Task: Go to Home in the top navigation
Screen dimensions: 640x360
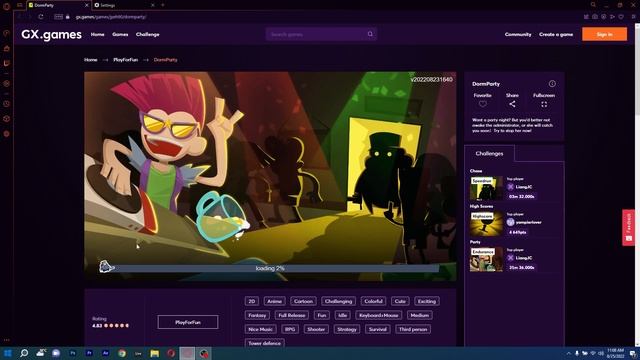Action: pyautogui.click(x=98, y=35)
